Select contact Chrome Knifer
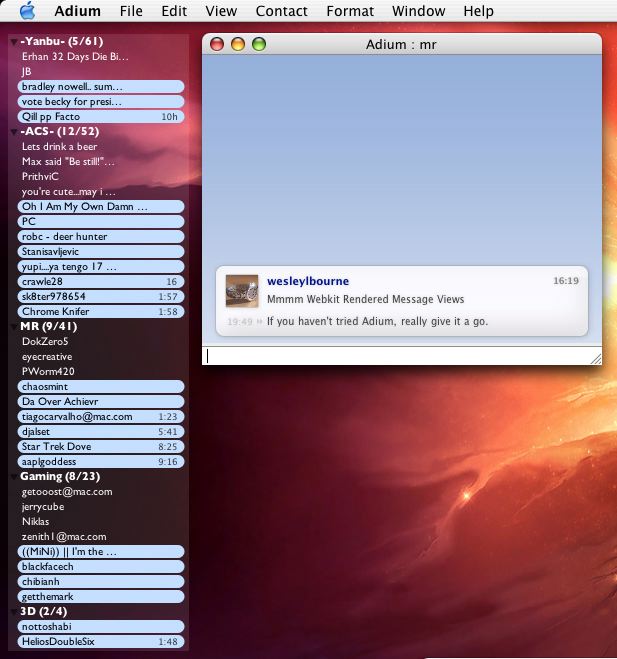 point(101,312)
